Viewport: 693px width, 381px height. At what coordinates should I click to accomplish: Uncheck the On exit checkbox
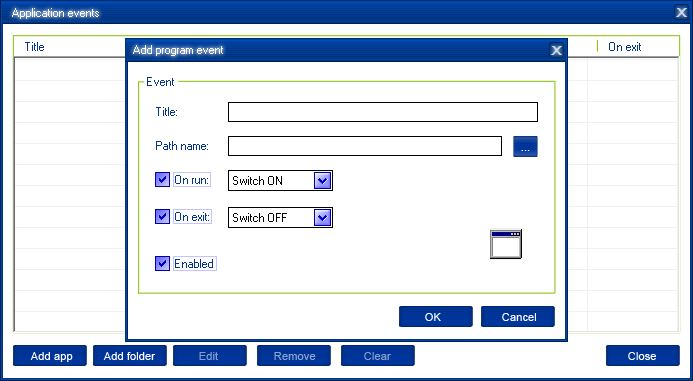point(162,217)
